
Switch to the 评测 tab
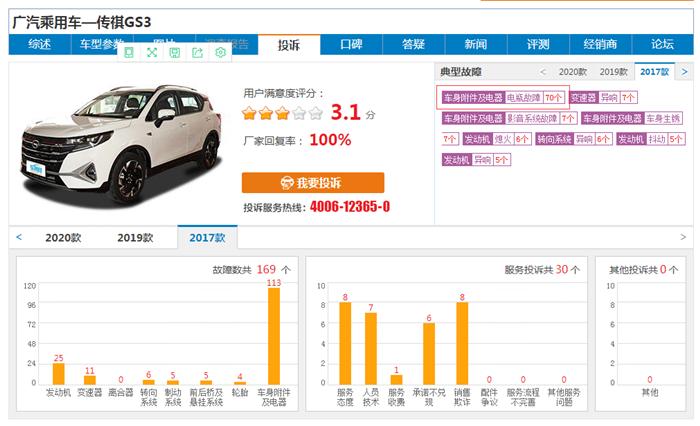coord(538,44)
